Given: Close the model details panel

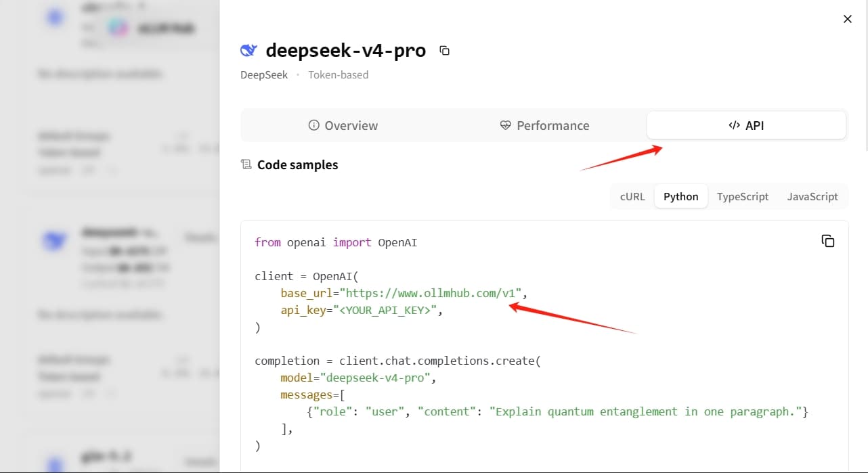Looking at the screenshot, I should 847,19.
